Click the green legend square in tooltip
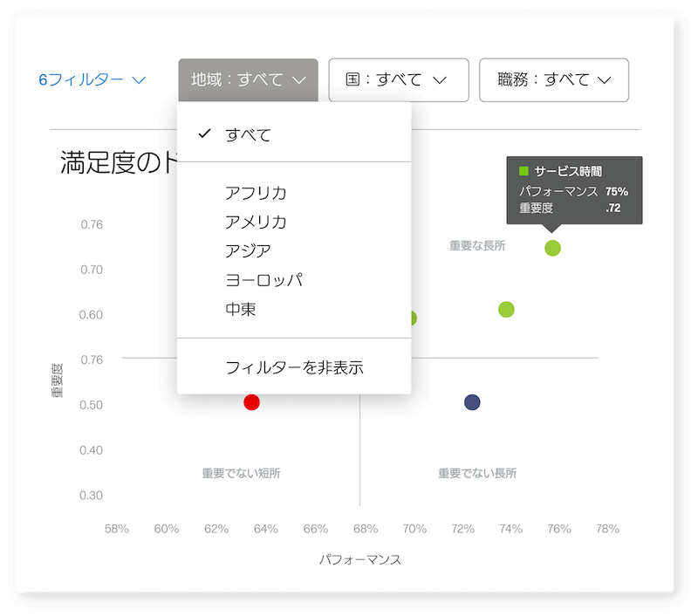Screen dimensions: 698x616 click(524, 171)
